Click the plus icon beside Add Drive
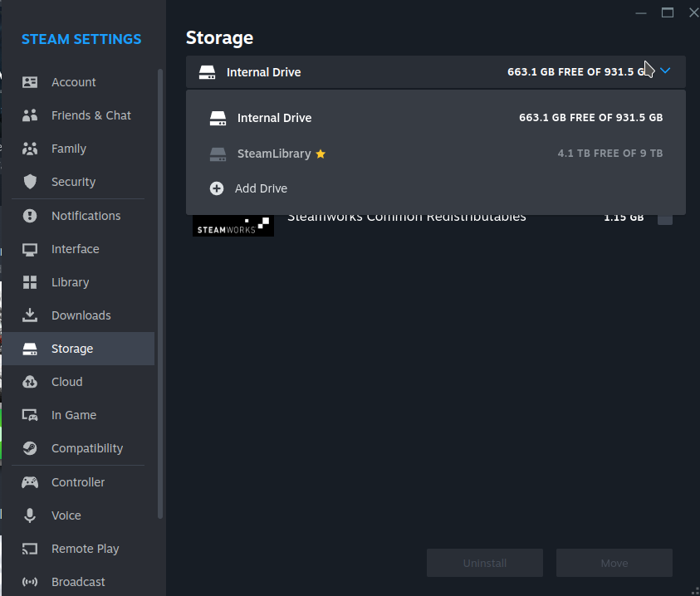Image resolution: width=700 pixels, height=596 pixels. point(217,188)
